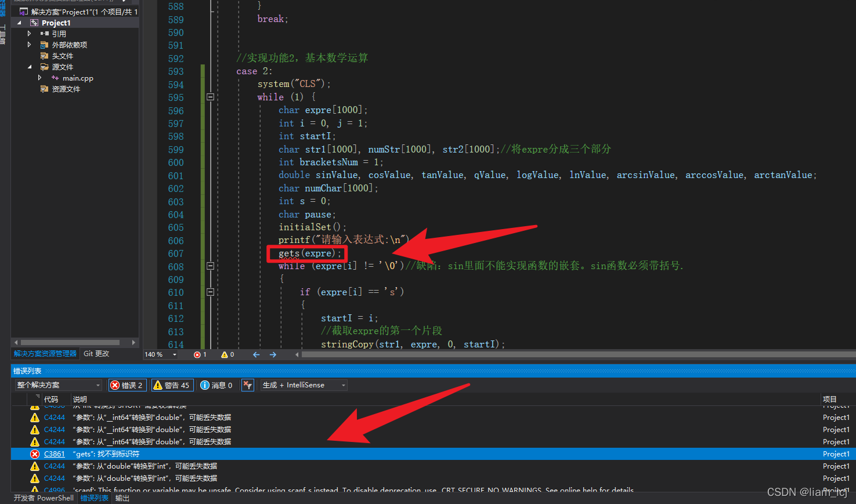This screenshot has width=856, height=504.
Task: Open the 生成 + IntelliSense dropdown
Action: [304, 385]
